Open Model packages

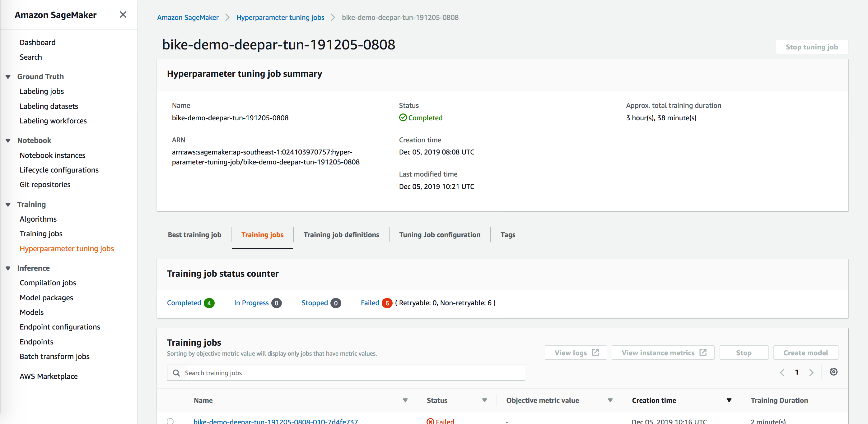click(x=46, y=298)
